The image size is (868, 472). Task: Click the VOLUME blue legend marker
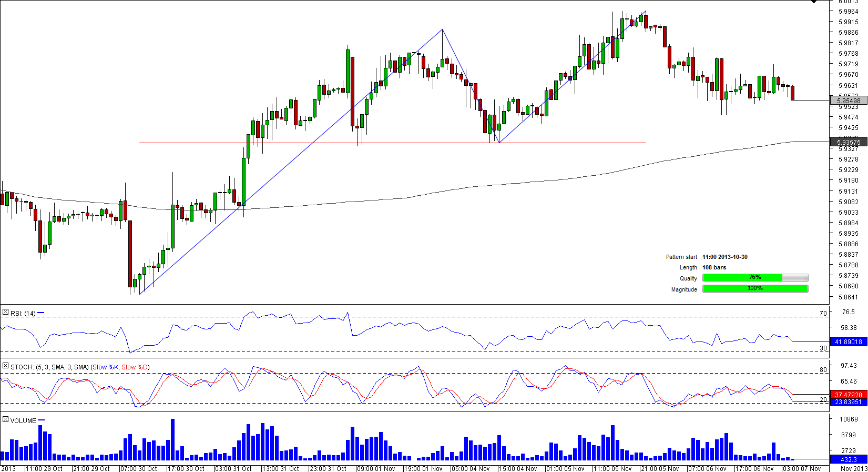[42, 420]
